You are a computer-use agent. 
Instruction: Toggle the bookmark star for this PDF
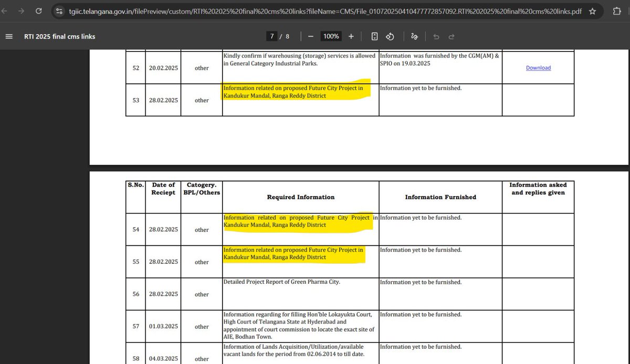click(x=592, y=10)
